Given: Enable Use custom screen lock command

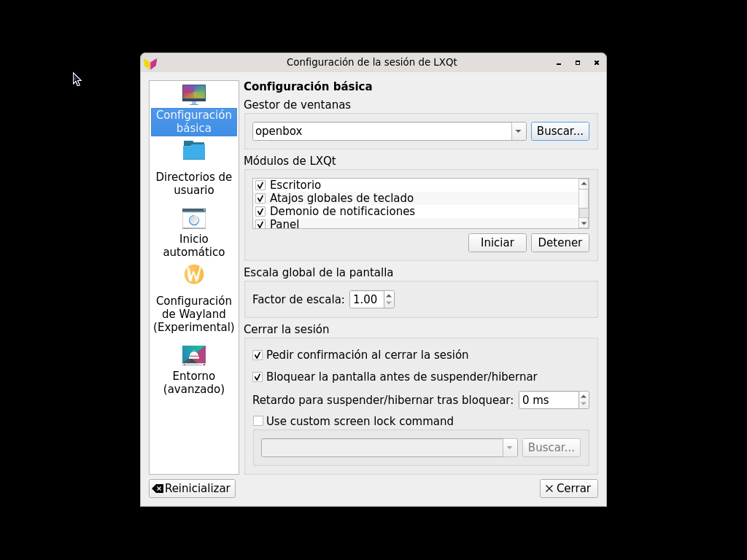Looking at the screenshot, I should (258, 421).
